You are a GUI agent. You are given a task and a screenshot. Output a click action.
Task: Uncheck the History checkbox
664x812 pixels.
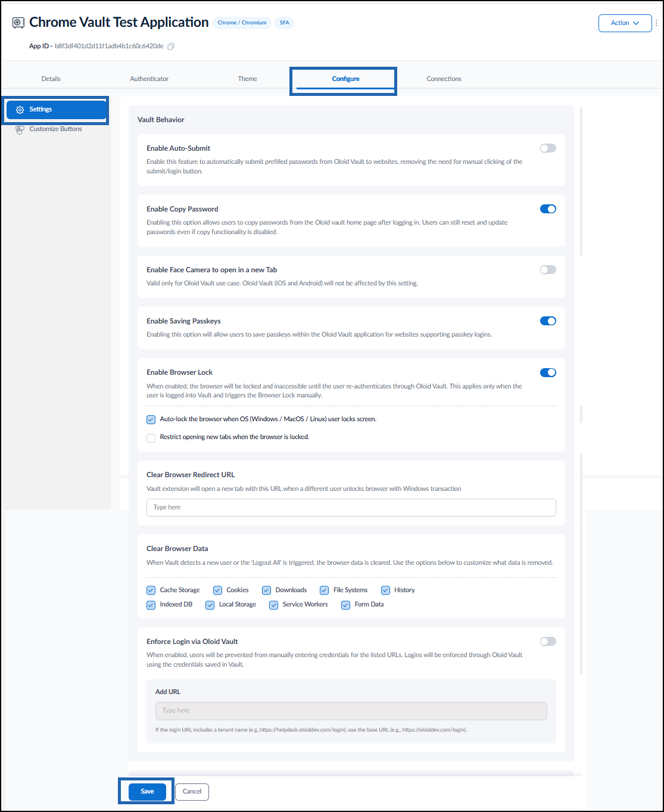point(385,590)
